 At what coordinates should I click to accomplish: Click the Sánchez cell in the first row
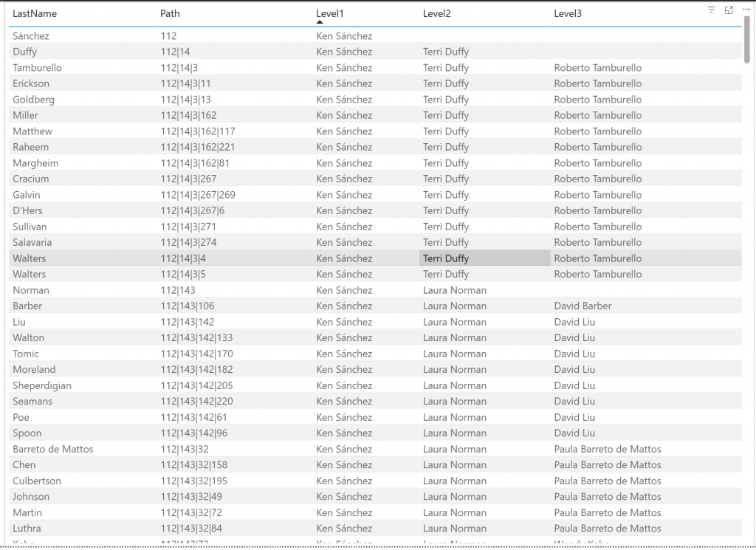[x=31, y=35]
